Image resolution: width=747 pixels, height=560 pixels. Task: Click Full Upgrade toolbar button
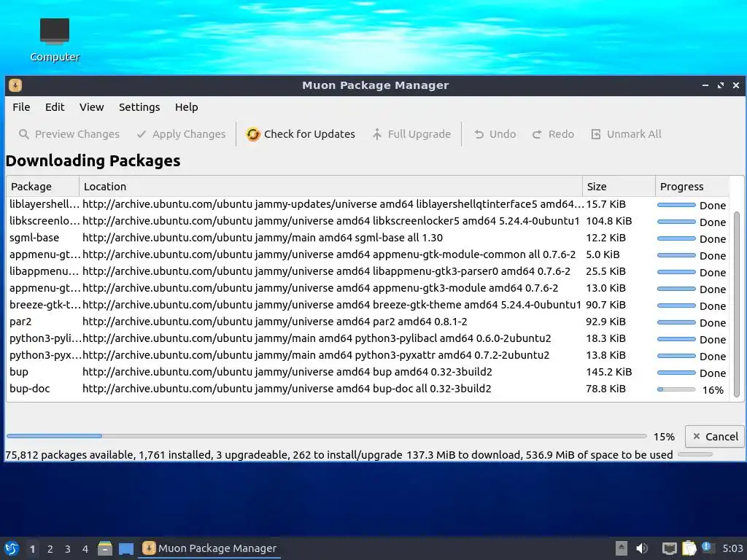[411, 134]
